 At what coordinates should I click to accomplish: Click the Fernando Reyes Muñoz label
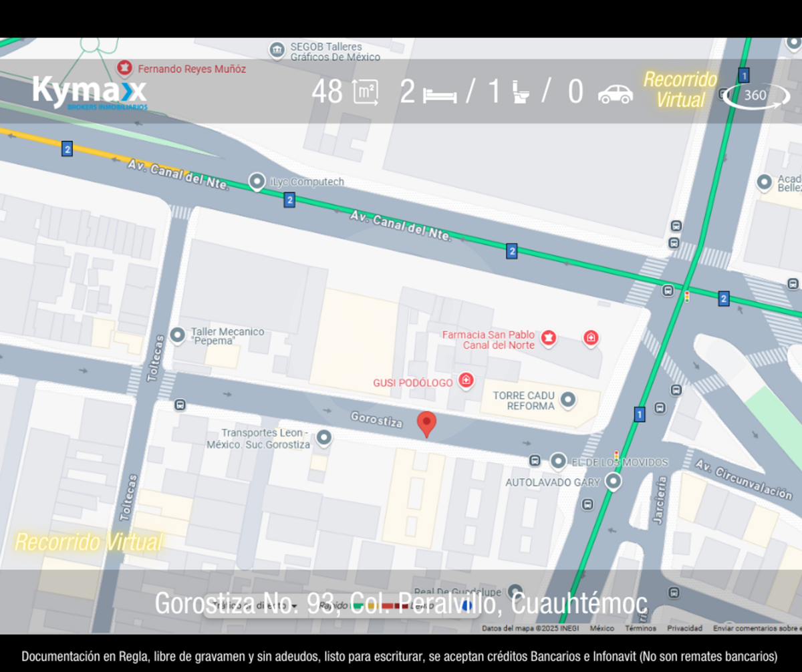click(192, 69)
